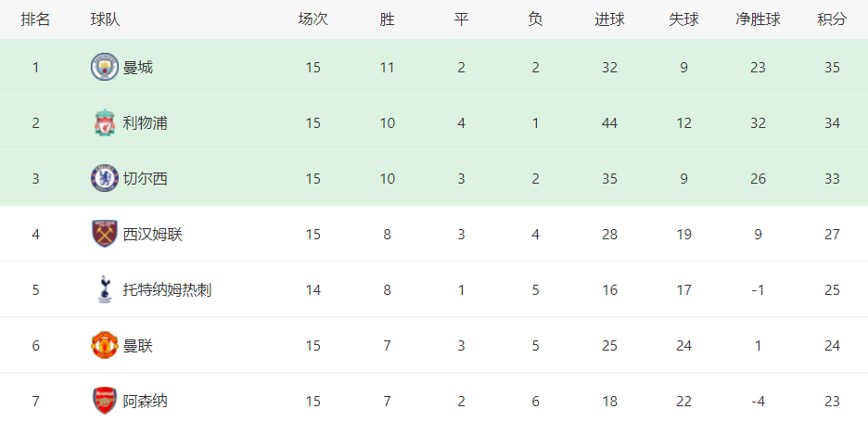The height and width of the screenshot is (422, 868).
Task: Click the Chelsea club crest
Action: tap(105, 178)
